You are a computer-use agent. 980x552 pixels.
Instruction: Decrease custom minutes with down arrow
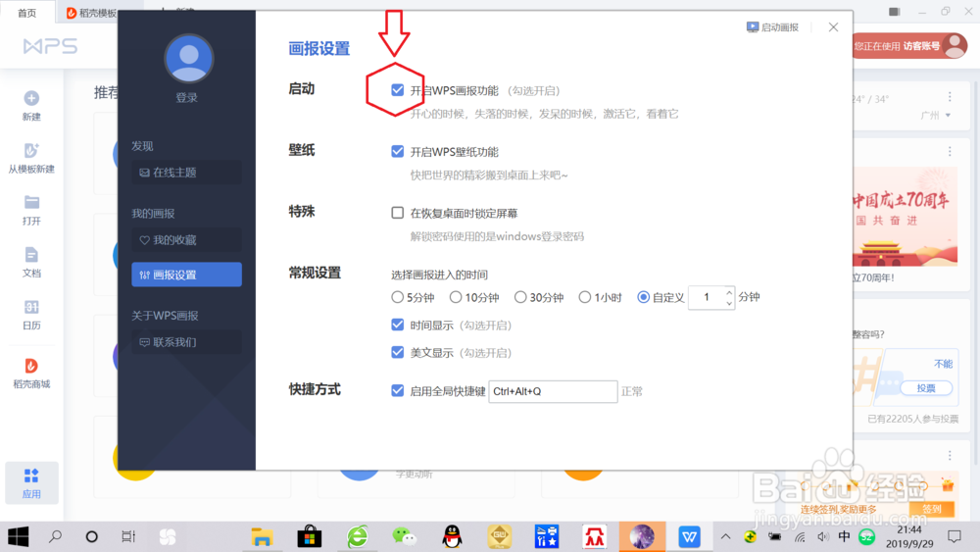[x=729, y=303]
